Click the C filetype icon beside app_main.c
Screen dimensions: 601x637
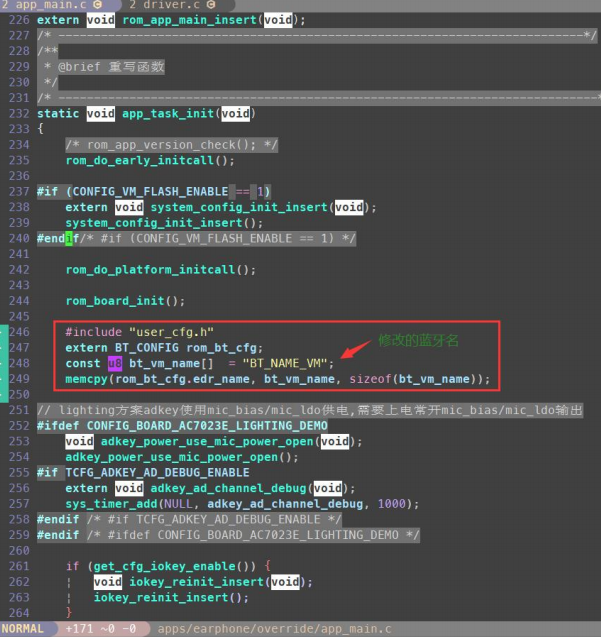(x=98, y=4)
